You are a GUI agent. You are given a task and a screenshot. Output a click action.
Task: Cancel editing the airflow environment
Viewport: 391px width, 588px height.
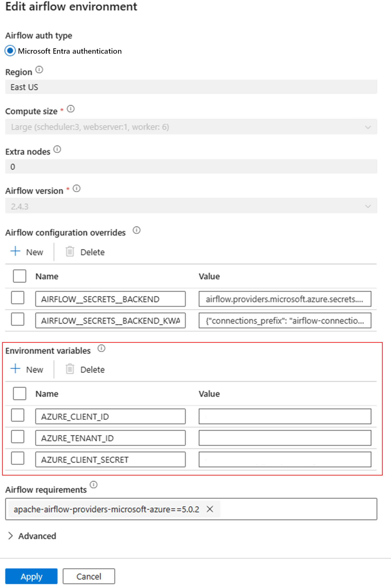click(x=89, y=576)
